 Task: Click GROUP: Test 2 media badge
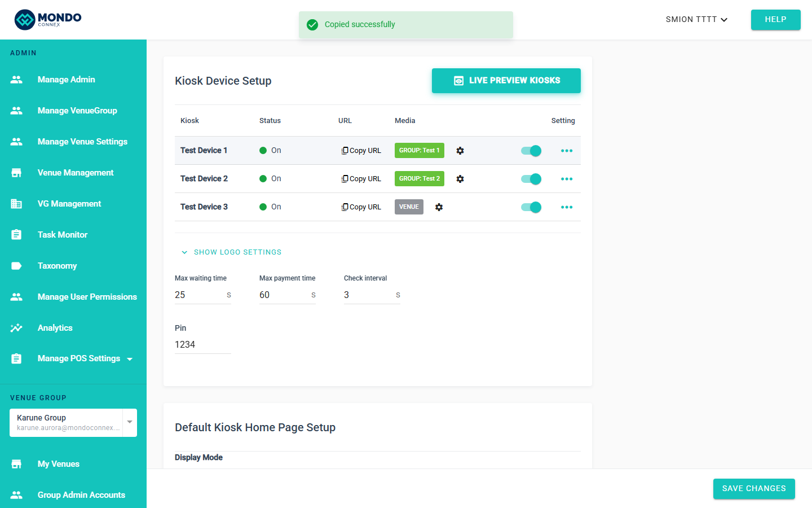(420, 179)
